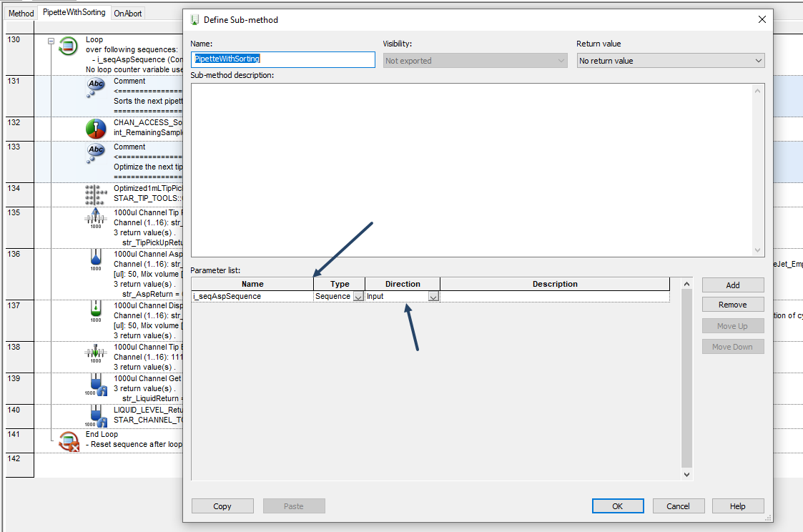
Task: Select the 1000ul Channel Tip Pick Up icon
Action: tap(96, 218)
